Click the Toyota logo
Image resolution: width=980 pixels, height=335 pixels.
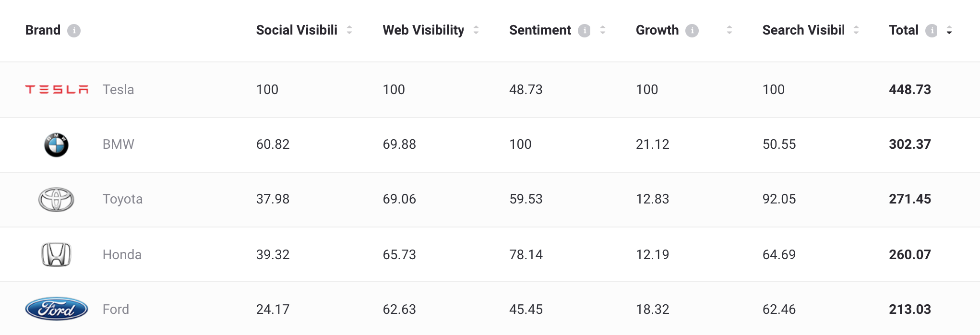[x=56, y=200]
